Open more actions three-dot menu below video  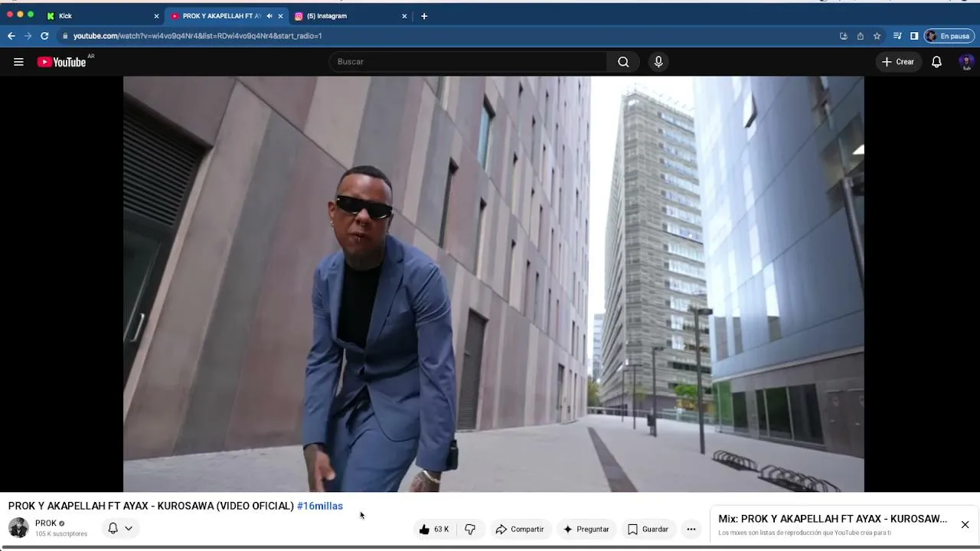coord(691,529)
